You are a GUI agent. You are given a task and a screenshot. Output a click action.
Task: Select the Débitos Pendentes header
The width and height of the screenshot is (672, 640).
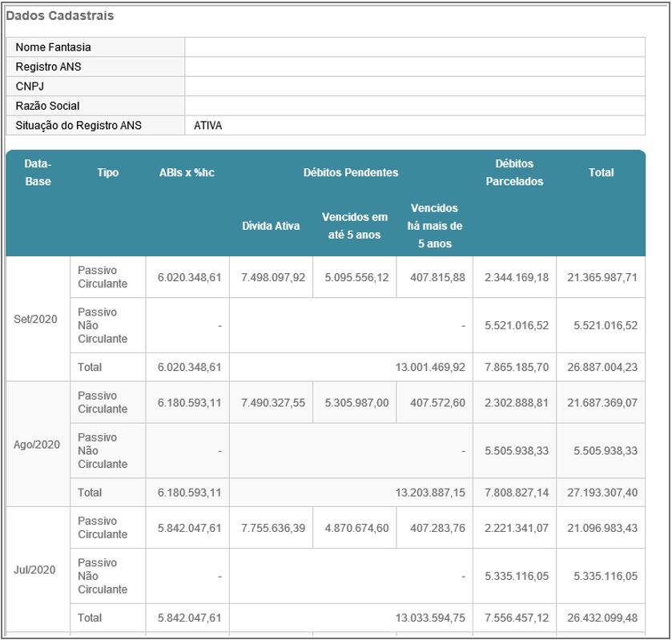pos(351,172)
